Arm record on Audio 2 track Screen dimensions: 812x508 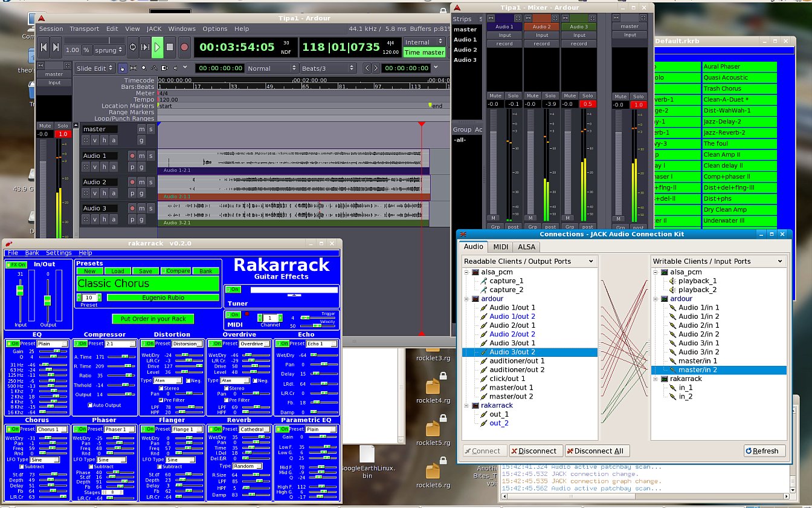[x=132, y=182]
